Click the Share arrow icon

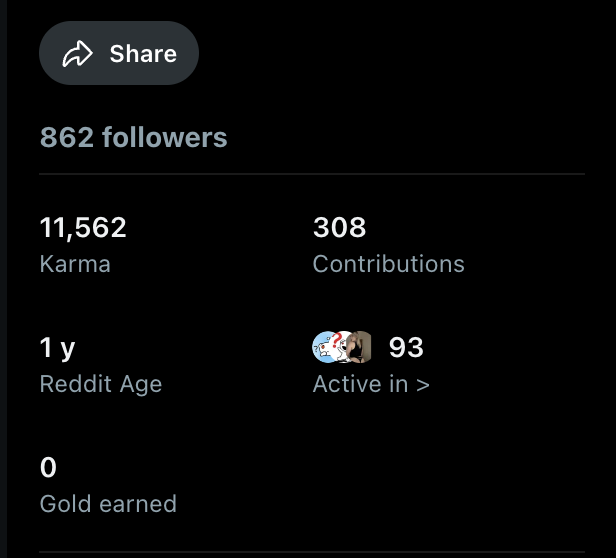click(x=77, y=54)
